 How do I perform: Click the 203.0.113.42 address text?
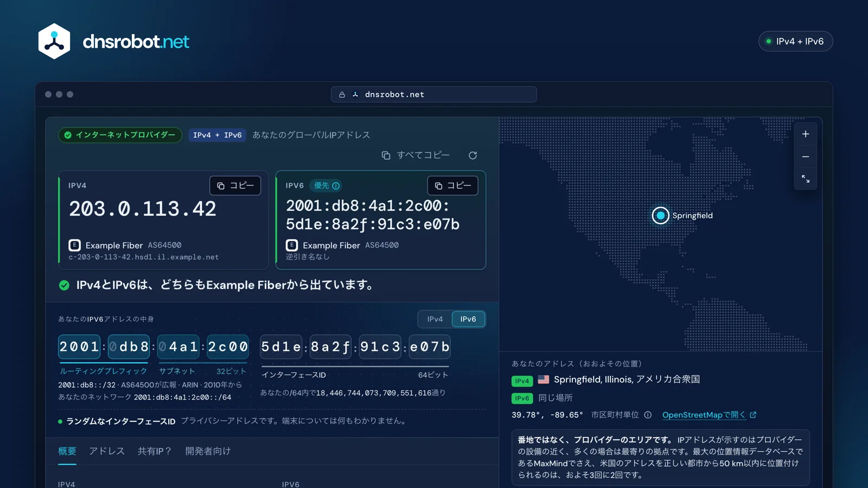tap(143, 209)
